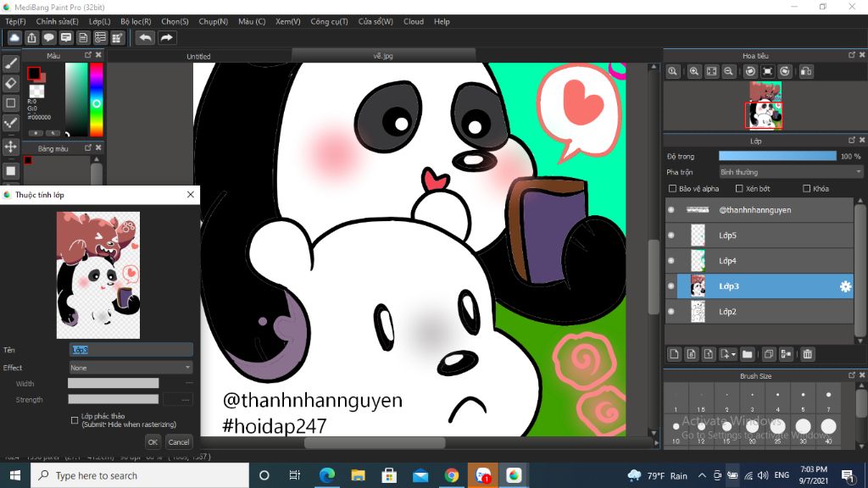Switch to the vẽ.jpg document tab
The height and width of the screenshot is (488, 868).
383,55
